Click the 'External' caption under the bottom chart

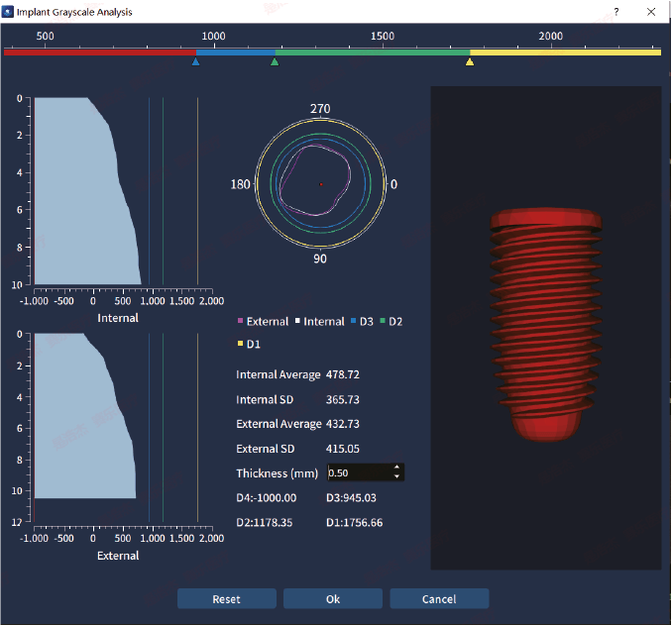[x=118, y=556]
